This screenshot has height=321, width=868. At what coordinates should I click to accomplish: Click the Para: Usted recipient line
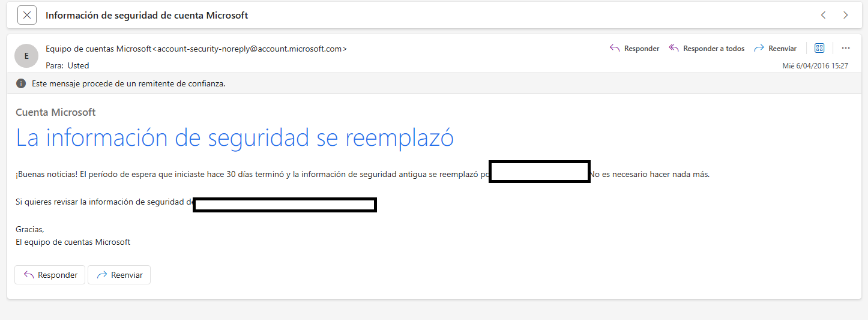tap(67, 65)
